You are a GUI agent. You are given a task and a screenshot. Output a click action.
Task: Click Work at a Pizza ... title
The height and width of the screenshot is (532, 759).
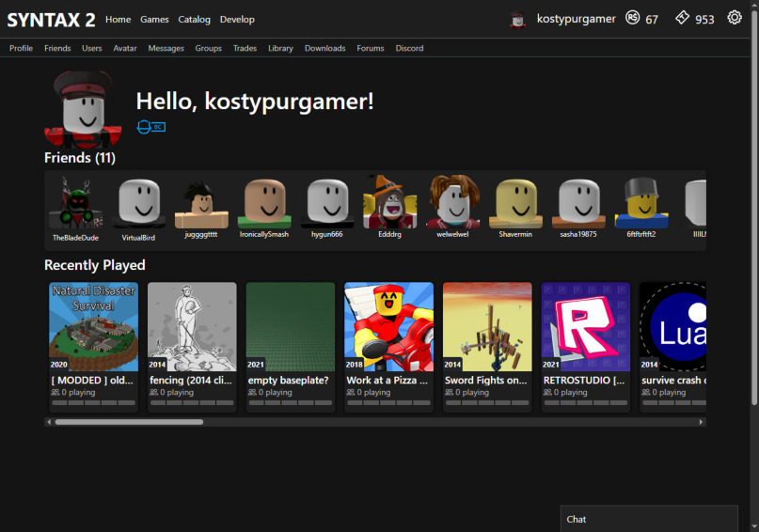387,380
